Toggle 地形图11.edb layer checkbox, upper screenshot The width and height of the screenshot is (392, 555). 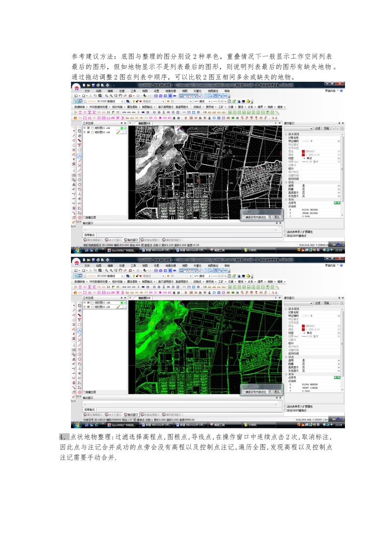88,128
